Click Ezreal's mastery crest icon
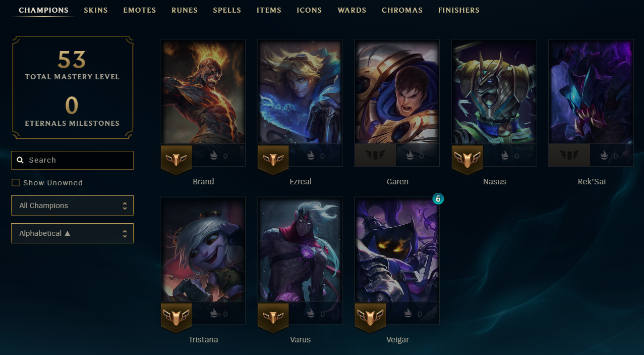 click(273, 159)
